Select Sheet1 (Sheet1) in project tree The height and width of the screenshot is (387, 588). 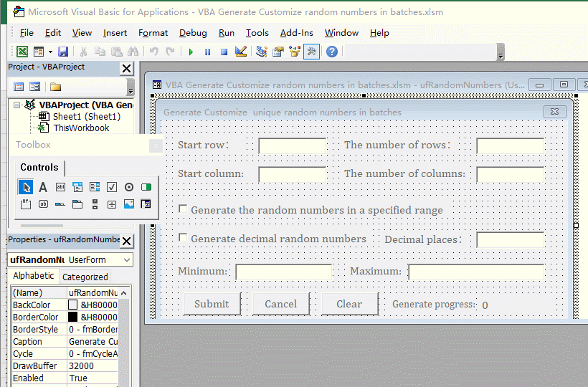87,117
